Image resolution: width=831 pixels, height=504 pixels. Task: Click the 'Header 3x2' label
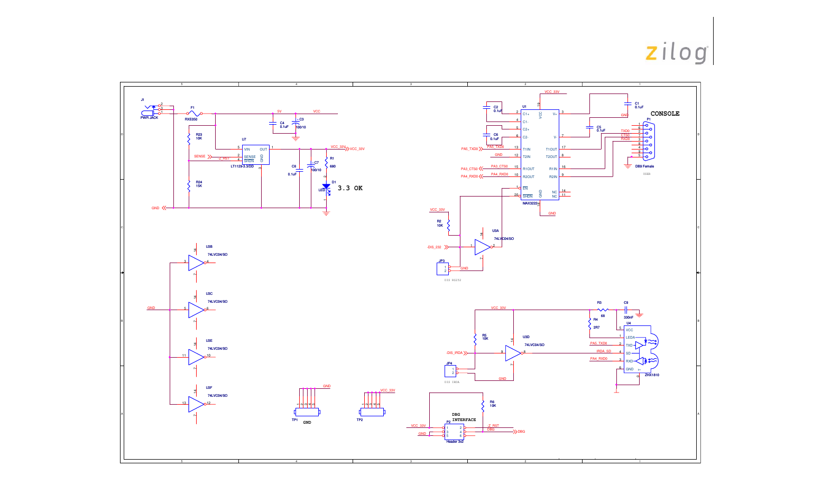click(455, 442)
